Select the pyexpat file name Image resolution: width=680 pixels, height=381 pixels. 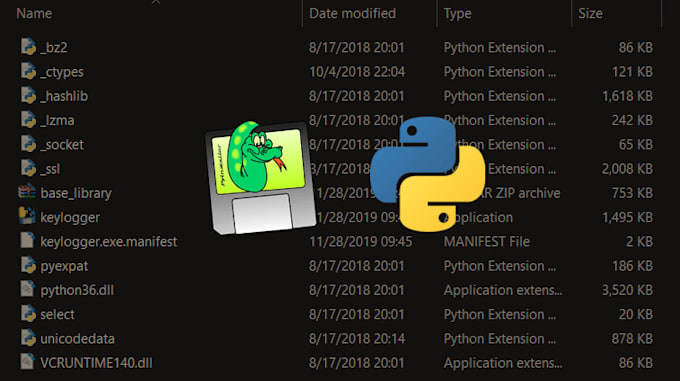(x=64, y=266)
